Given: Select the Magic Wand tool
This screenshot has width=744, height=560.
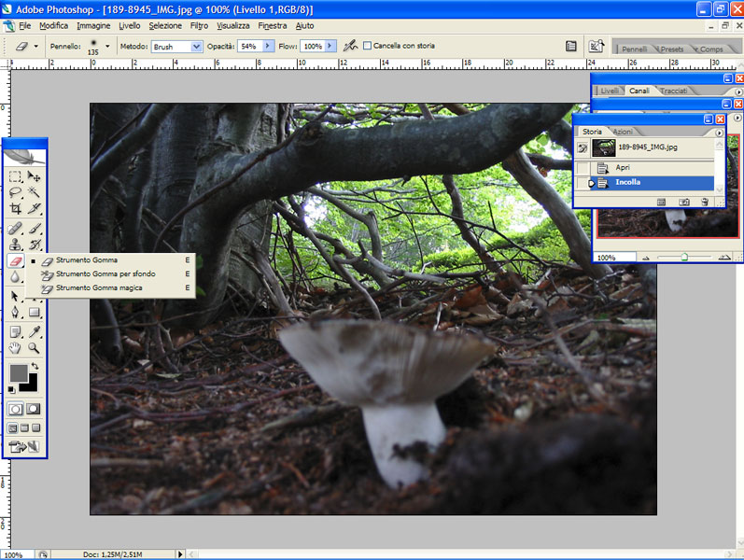Looking at the screenshot, I should pyautogui.click(x=34, y=192).
